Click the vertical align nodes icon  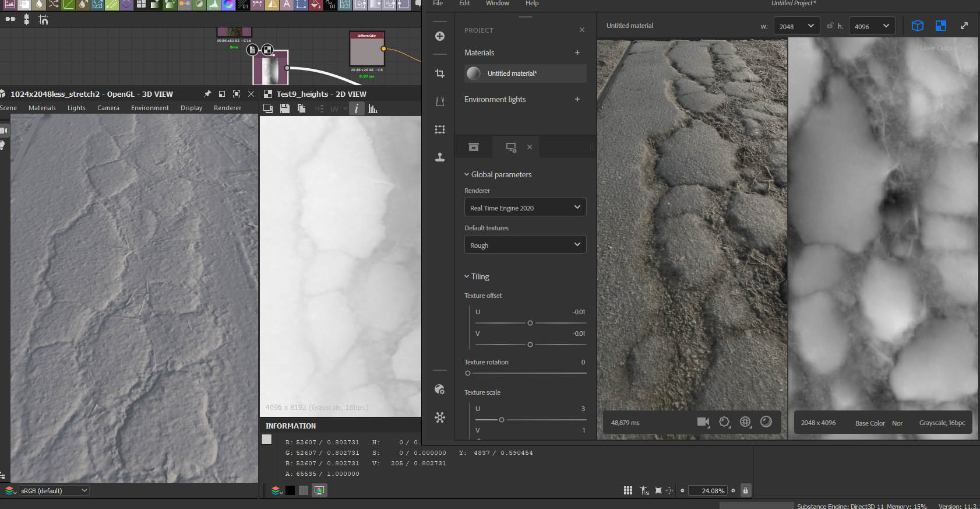pyautogui.click(x=26, y=19)
